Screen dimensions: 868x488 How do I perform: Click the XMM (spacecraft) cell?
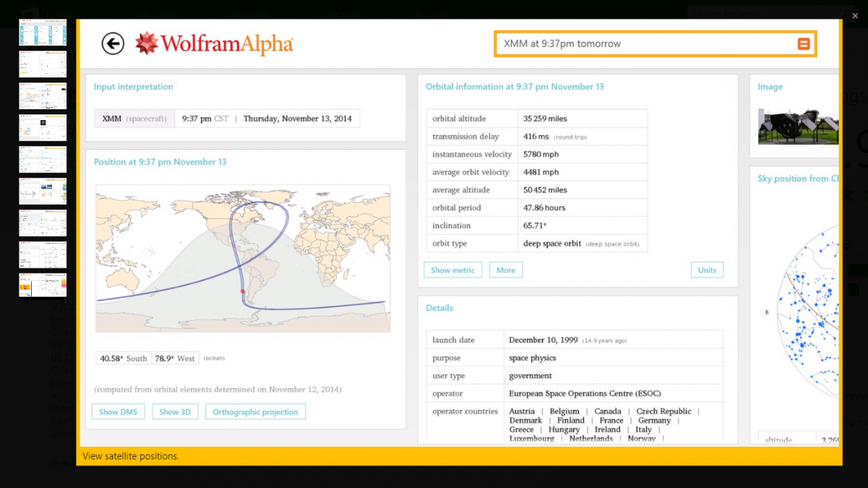[x=135, y=119]
